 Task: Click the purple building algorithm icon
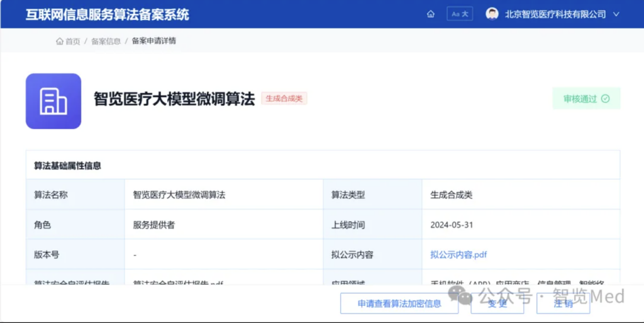(53, 101)
